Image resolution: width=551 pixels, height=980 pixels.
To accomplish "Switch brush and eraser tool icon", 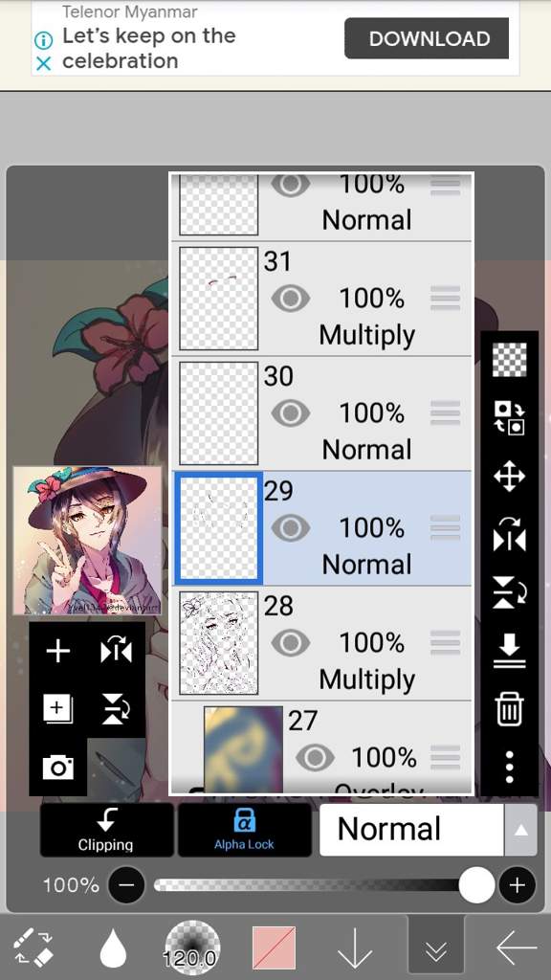I will point(33,947).
